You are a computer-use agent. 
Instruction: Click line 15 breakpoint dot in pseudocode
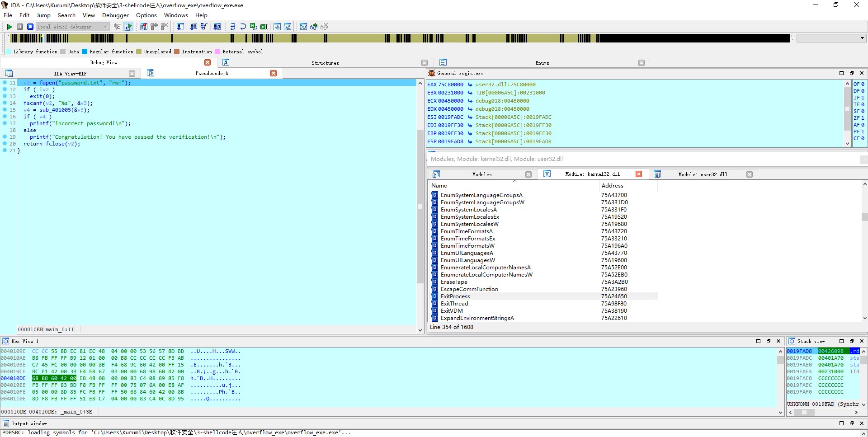(x=5, y=110)
